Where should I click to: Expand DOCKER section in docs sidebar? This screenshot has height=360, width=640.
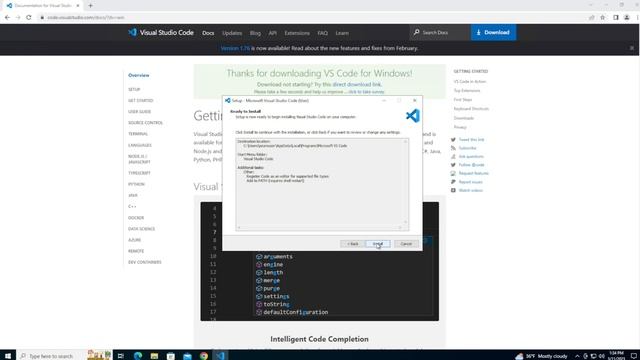pyautogui.click(x=136, y=218)
